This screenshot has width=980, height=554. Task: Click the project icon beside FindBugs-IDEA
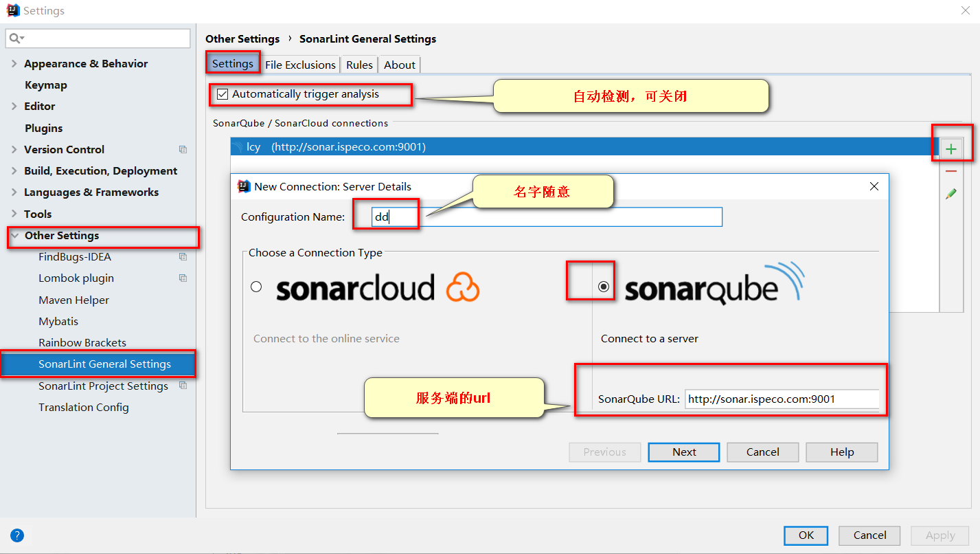(x=183, y=257)
